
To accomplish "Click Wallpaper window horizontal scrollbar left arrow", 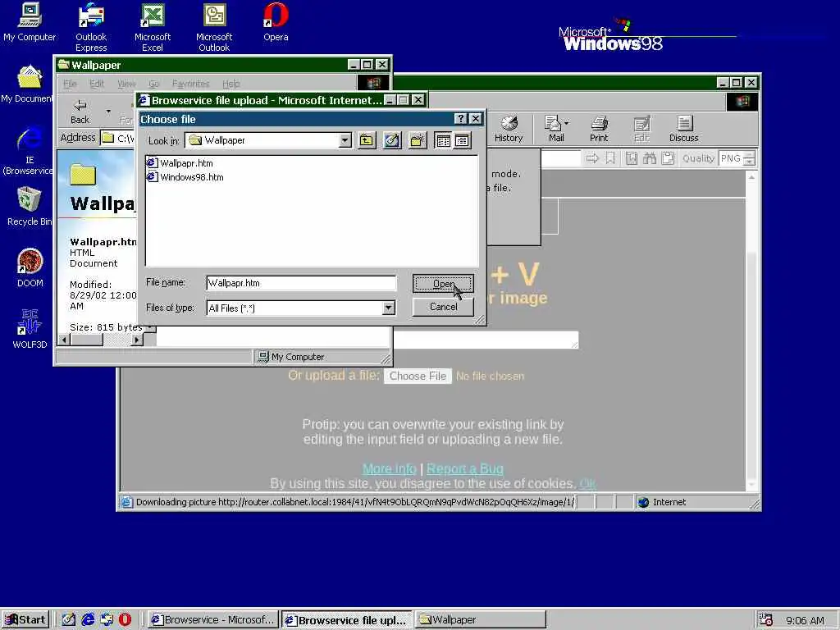I will tap(64, 339).
